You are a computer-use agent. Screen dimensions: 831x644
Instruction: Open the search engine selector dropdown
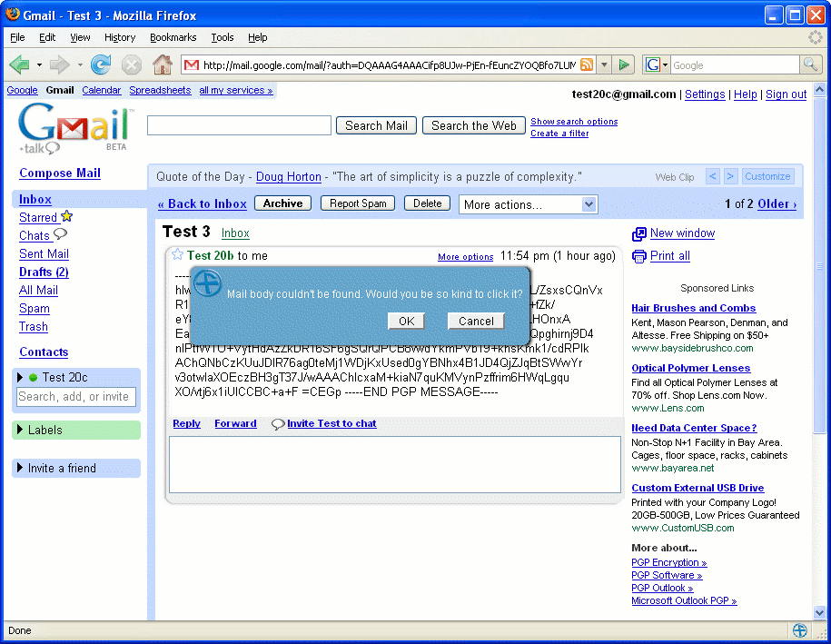click(665, 65)
